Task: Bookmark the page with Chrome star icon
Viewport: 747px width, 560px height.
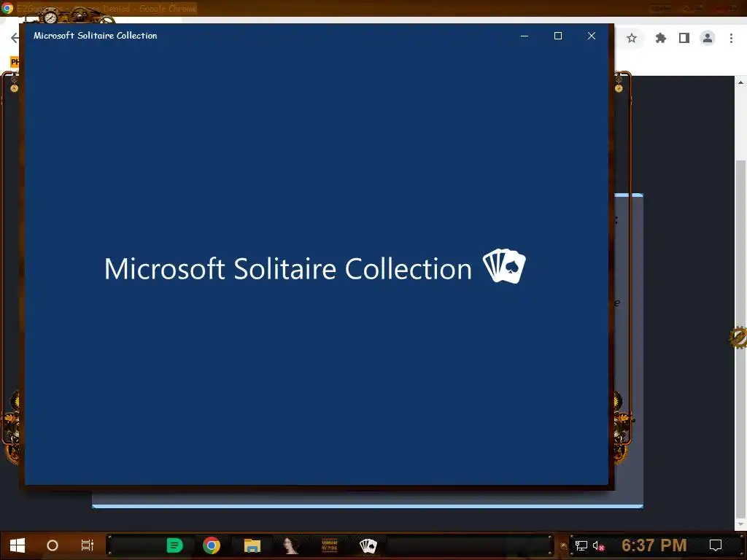Action: point(632,38)
